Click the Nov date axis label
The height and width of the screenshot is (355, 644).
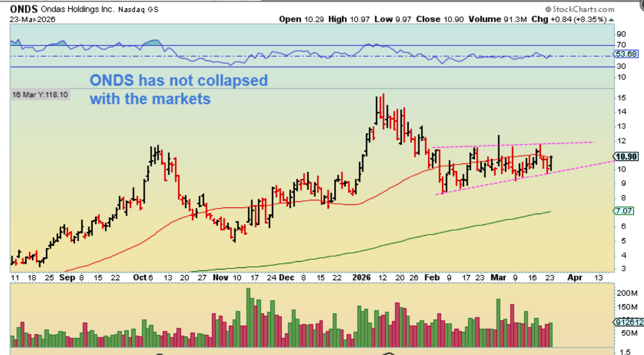coord(220,277)
